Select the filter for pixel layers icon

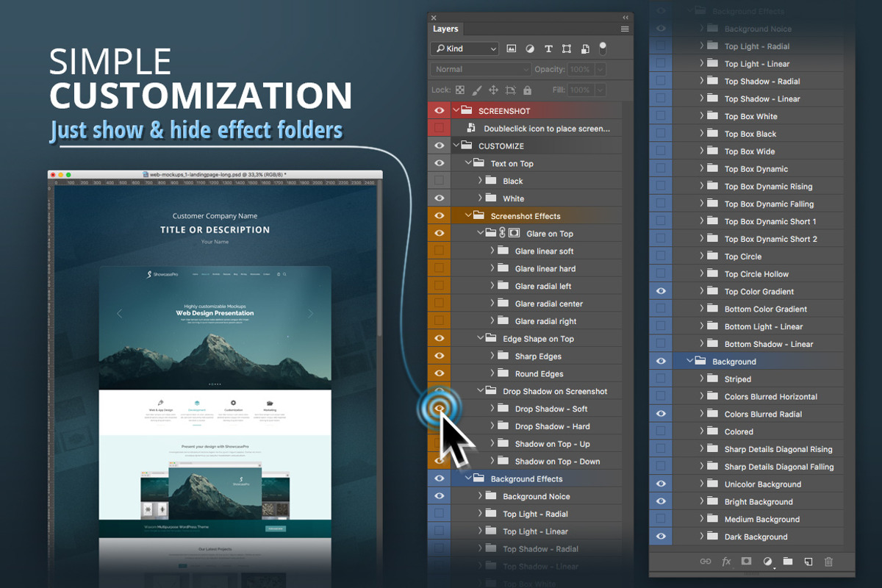tap(512, 49)
